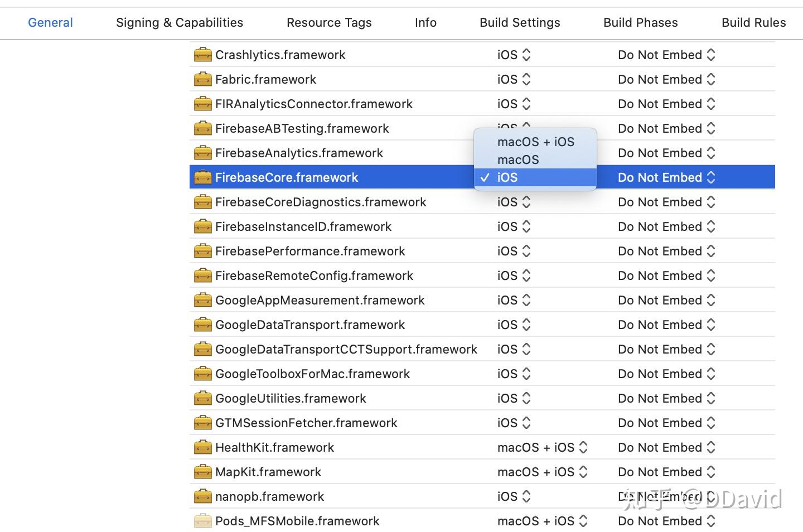Screen dimensions: 803x532
Task: Open embed dropdown for Fabric.framework
Action: 666,79
